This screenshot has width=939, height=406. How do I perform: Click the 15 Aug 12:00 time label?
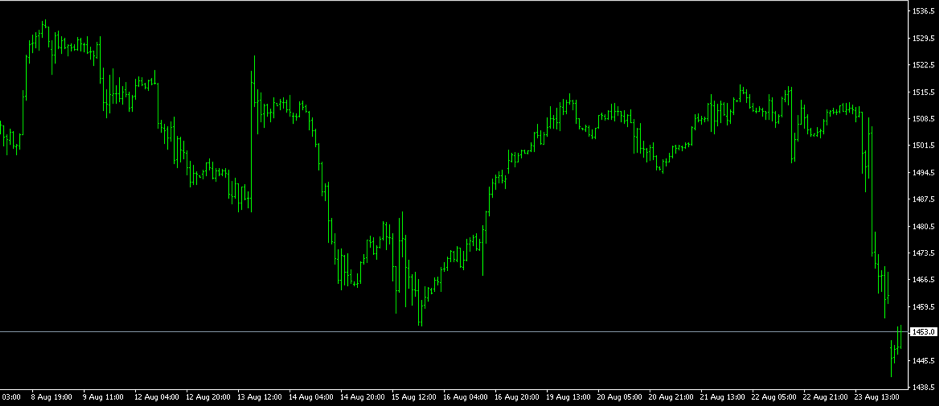pos(414,398)
